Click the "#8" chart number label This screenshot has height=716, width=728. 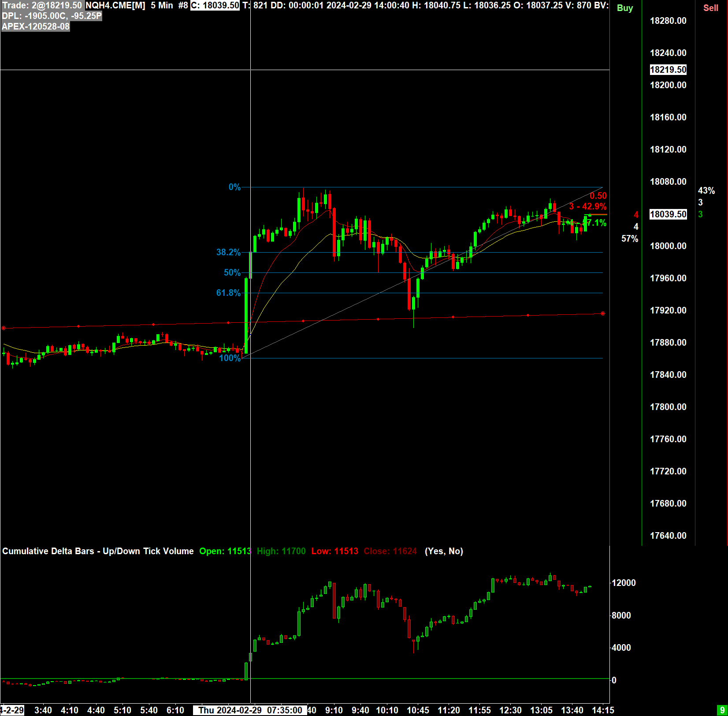(183, 6)
